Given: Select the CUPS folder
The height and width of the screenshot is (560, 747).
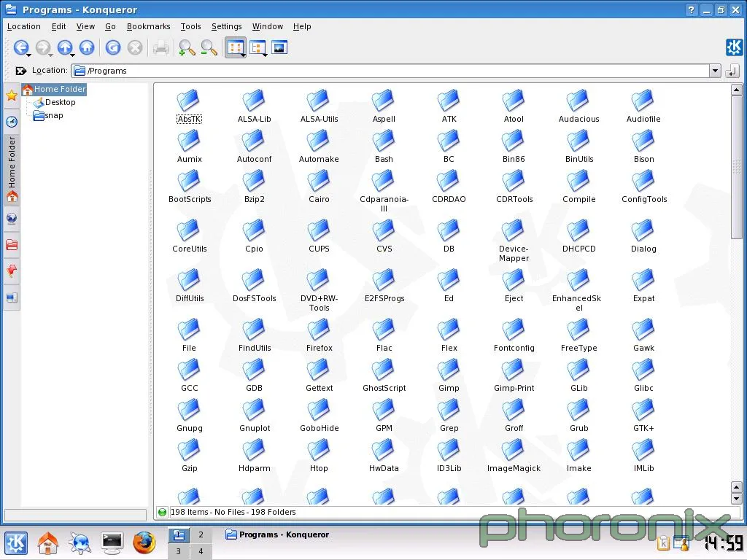Looking at the screenshot, I should click(319, 236).
